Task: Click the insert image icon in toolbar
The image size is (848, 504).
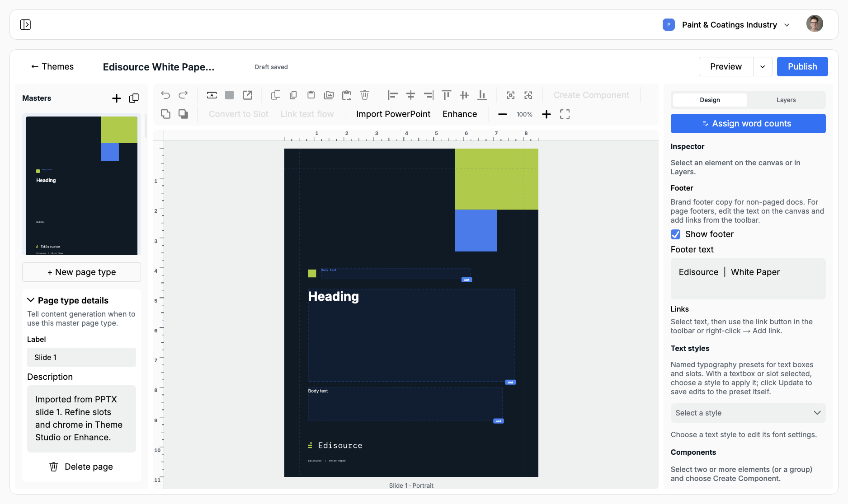Action: coord(329,95)
